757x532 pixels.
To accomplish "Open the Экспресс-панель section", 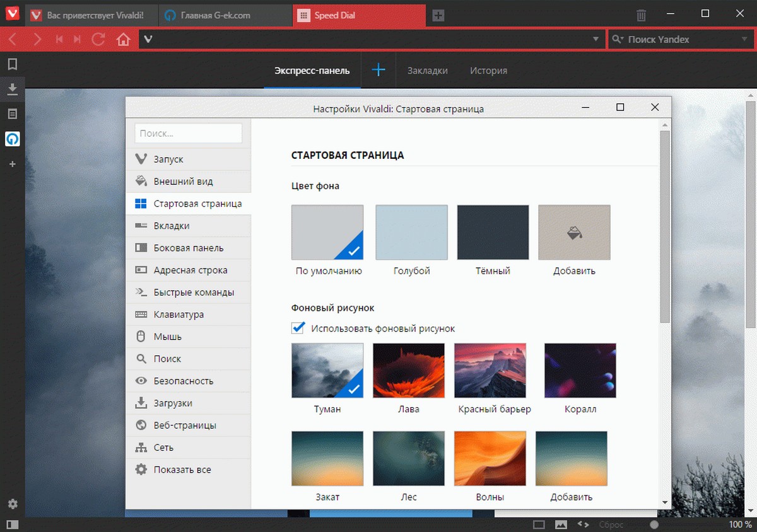I will [x=312, y=71].
